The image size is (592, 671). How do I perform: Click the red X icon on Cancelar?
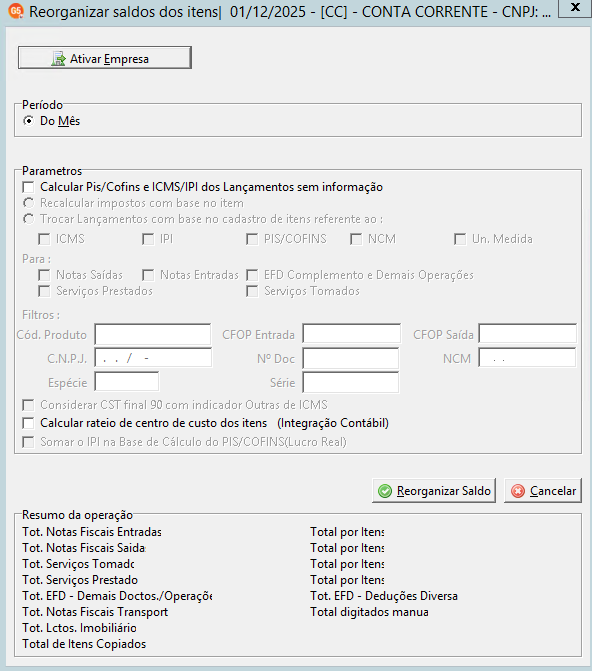(518, 491)
